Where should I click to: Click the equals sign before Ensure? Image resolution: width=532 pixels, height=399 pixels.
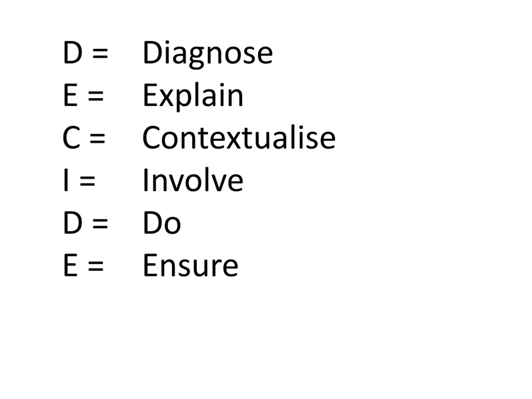95,266
